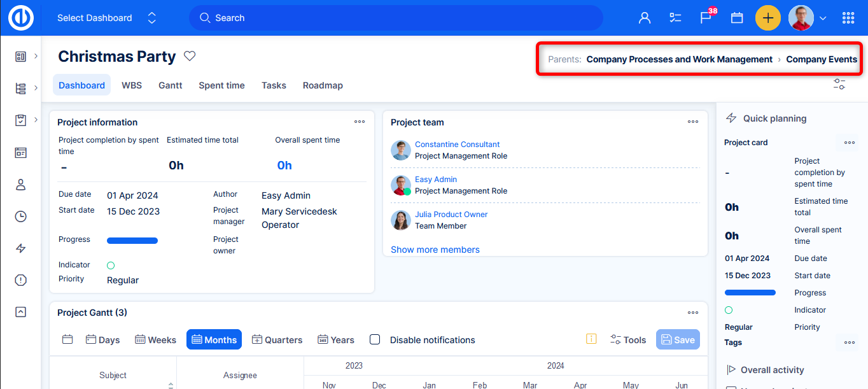Click the heart favorite icon beside Christmas Party
The width and height of the screenshot is (868, 389).
(x=190, y=56)
